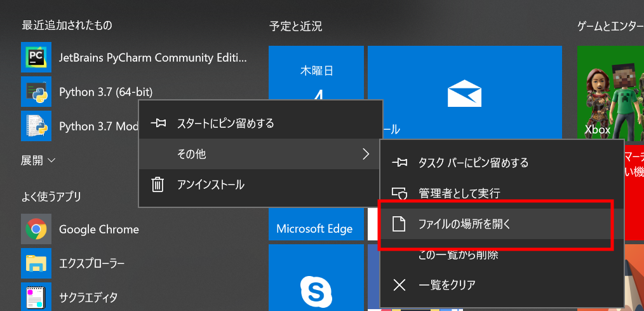Select ファイルの場所を開く
Viewport: 644px width, 311px height.
click(x=502, y=224)
